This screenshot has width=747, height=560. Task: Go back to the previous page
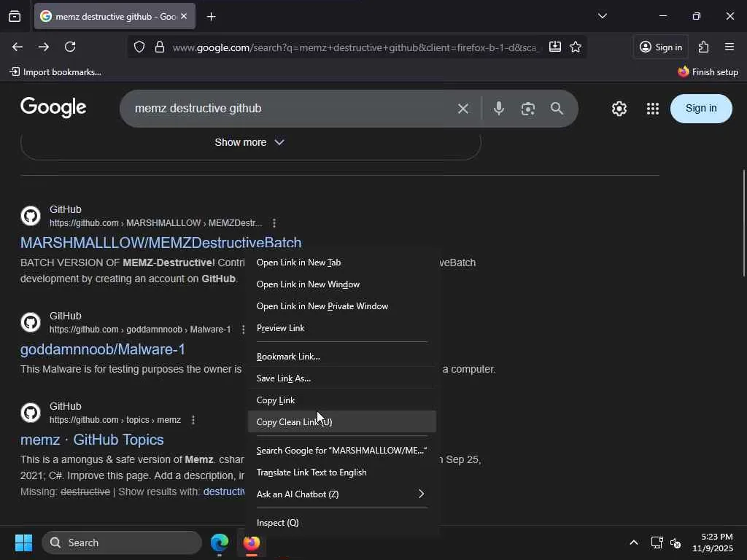(x=18, y=47)
